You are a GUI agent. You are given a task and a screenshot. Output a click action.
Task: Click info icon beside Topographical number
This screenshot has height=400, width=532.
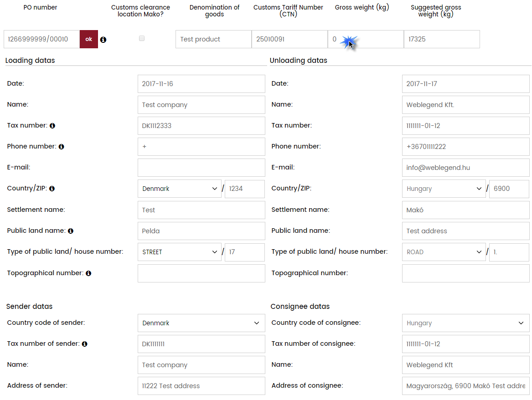click(88, 273)
